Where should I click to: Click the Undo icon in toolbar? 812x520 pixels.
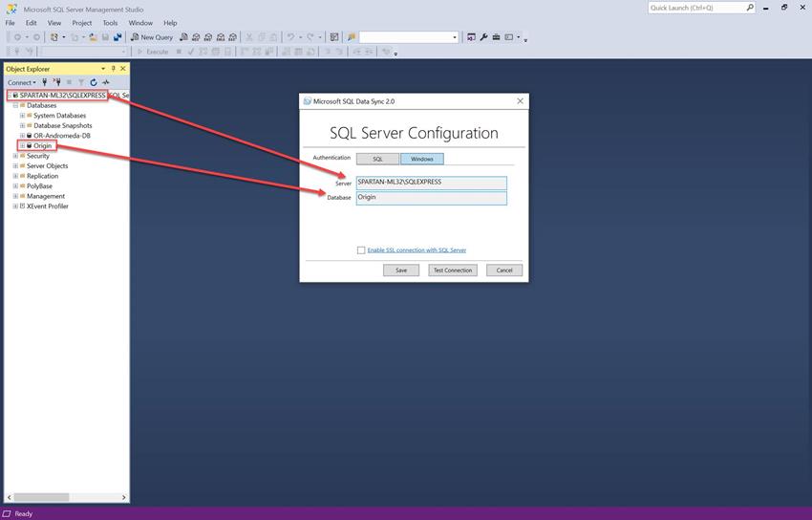[x=290, y=37]
